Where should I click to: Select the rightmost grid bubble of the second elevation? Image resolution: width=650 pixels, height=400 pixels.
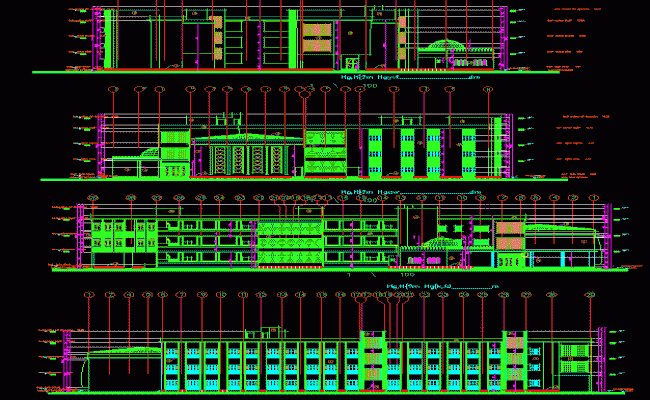pos(488,89)
